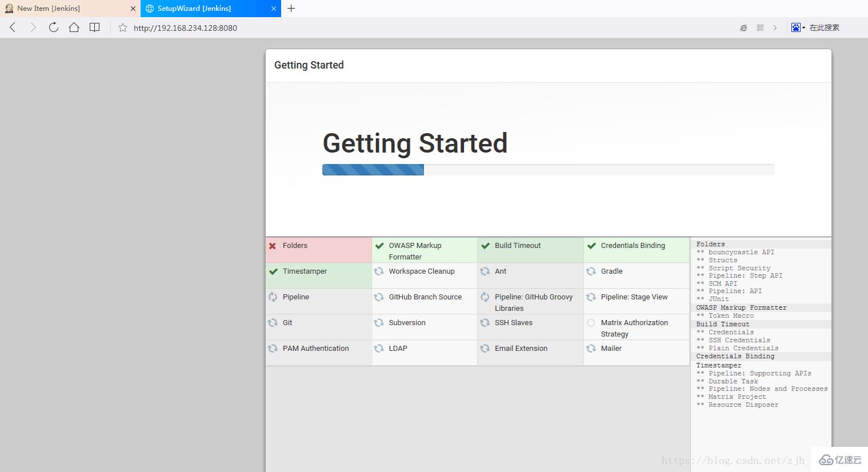Click the 'Email Extension' plugin label
Screen dimensions: 868x472
coord(521,349)
